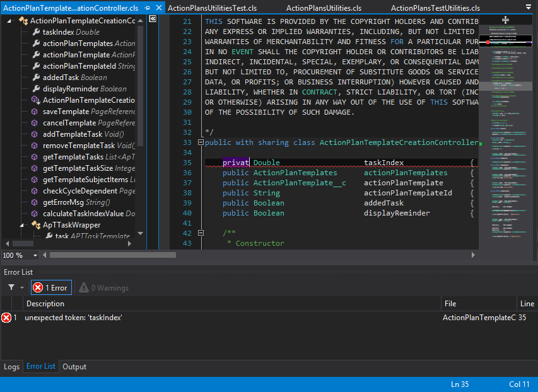538x392 pixels.
Task: Open the filter dropdown arrow in Error List
Action: (22, 287)
